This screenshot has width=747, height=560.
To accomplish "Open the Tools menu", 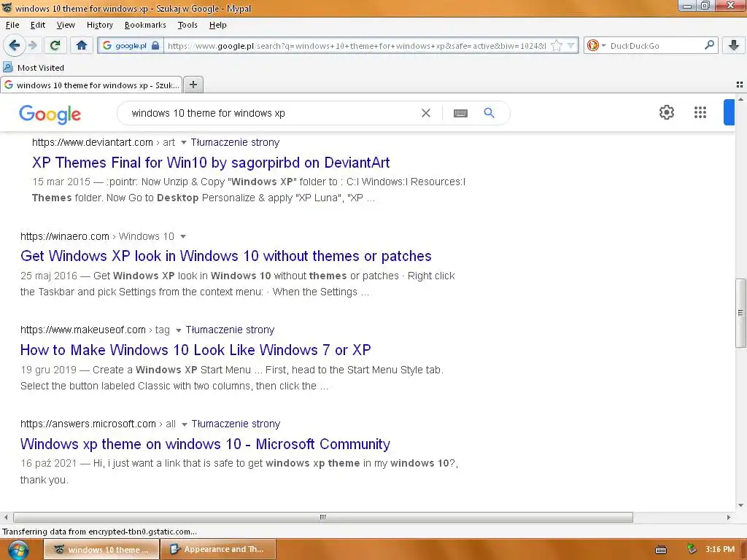I will pos(187,25).
